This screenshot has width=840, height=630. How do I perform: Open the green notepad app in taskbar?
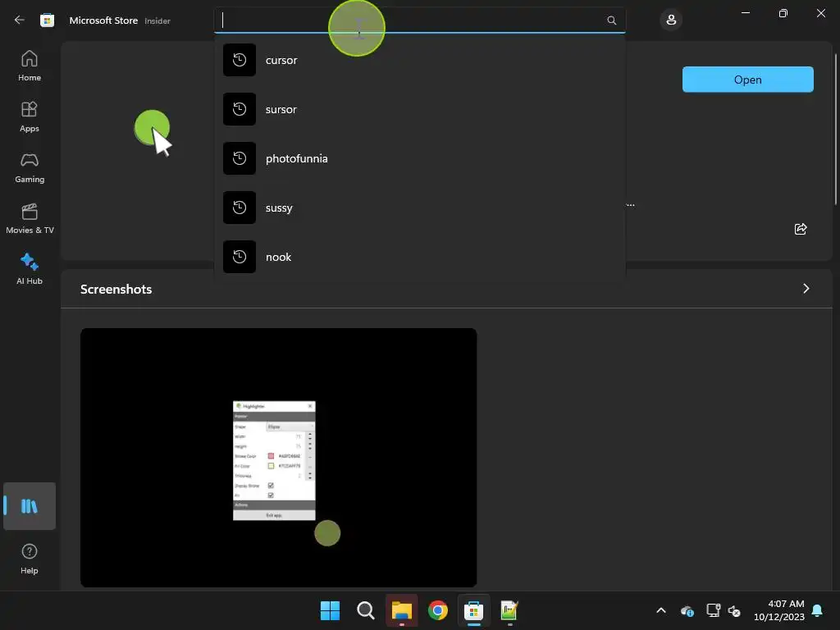[509, 610]
